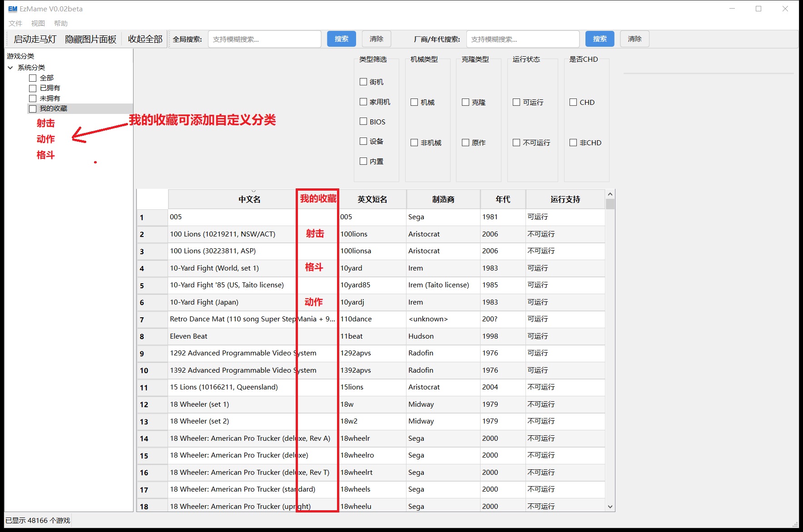Select row number 10 header
Image resolution: width=803 pixels, height=532 pixels.
(x=152, y=370)
